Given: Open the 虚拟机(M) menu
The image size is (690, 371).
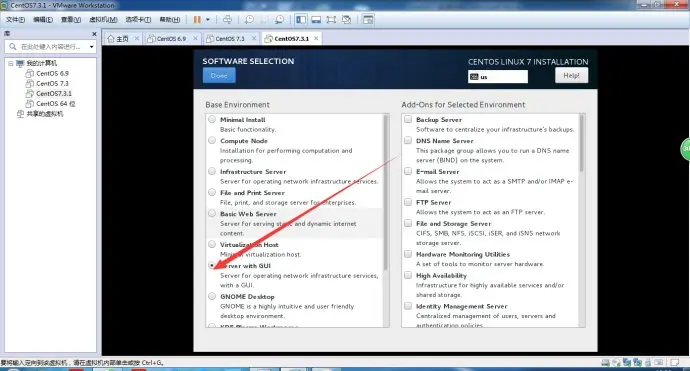Looking at the screenshot, I should (x=103, y=19).
